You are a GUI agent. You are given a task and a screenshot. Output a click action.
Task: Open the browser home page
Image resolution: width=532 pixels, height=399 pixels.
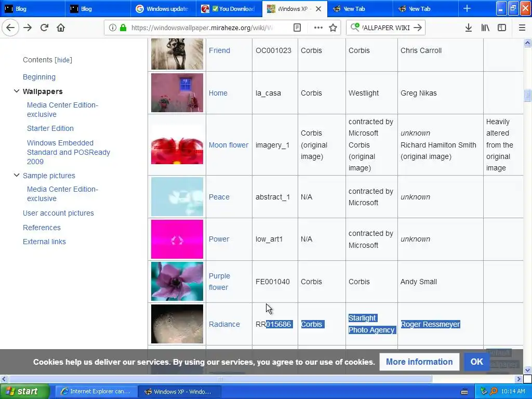pos(61,28)
